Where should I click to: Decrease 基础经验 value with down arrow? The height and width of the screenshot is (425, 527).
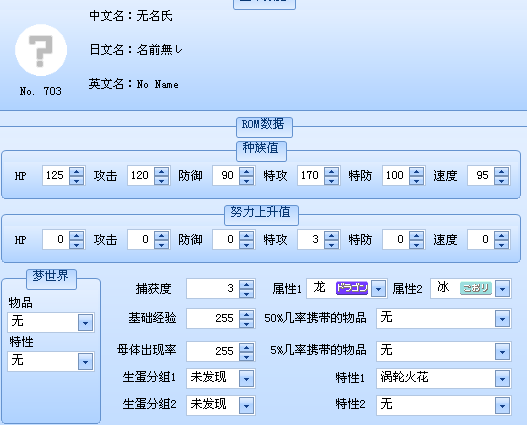pos(247,324)
